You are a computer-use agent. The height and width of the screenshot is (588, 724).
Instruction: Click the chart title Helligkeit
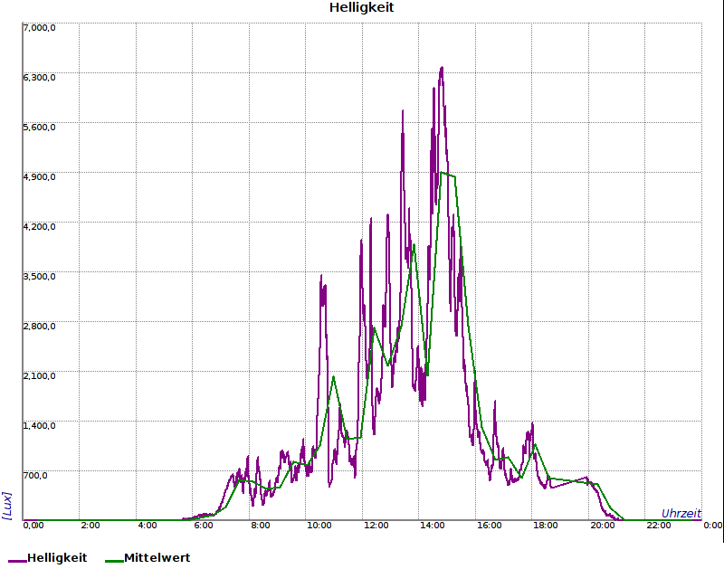tap(361, 7)
